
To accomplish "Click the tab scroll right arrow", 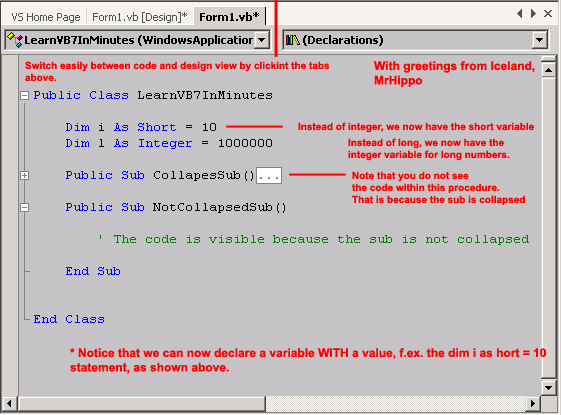I will [x=533, y=14].
